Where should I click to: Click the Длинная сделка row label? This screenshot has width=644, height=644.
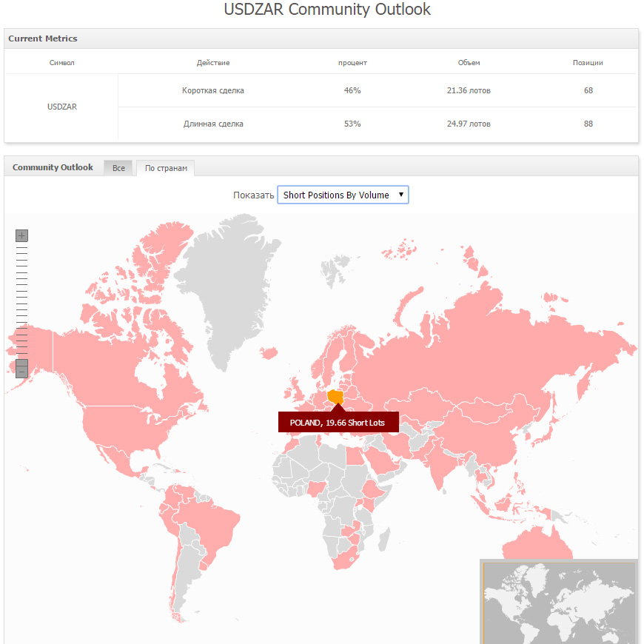(212, 124)
